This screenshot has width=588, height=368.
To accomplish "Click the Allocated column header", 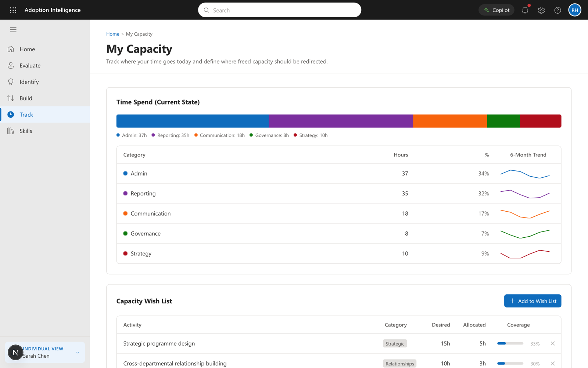I will click(474, 325).
